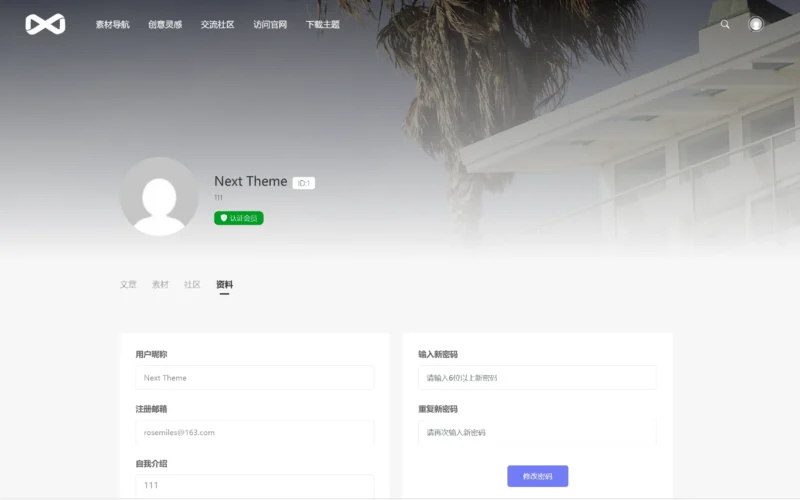The height and width of the screenshot is (500, 800).
Task: Open the search icon in the top bar
Action: (x=725, y=24)
